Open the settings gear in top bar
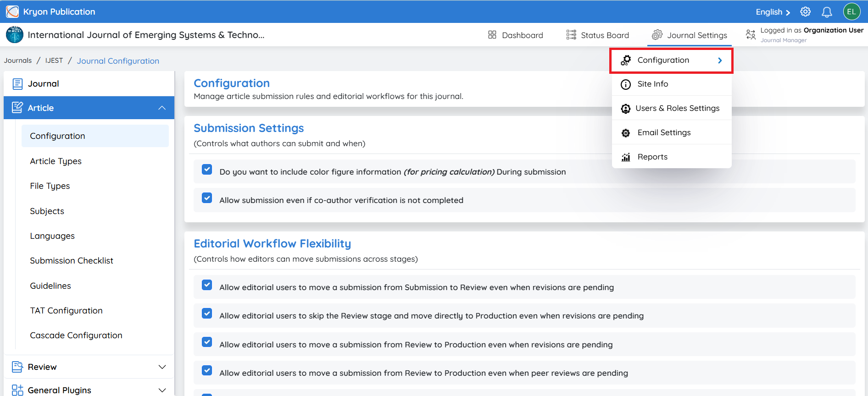The height and width of the screenshot is (396, 868). tap(806, 12)
